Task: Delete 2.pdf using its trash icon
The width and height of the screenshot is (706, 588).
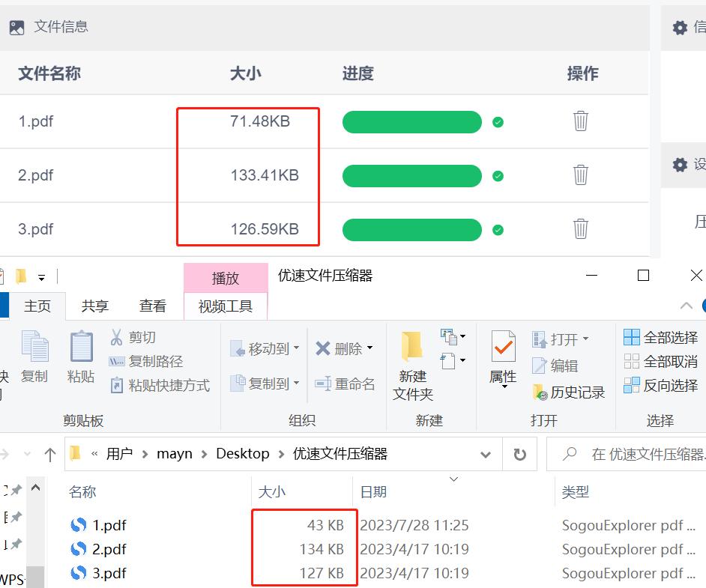Action: (581, 174)
